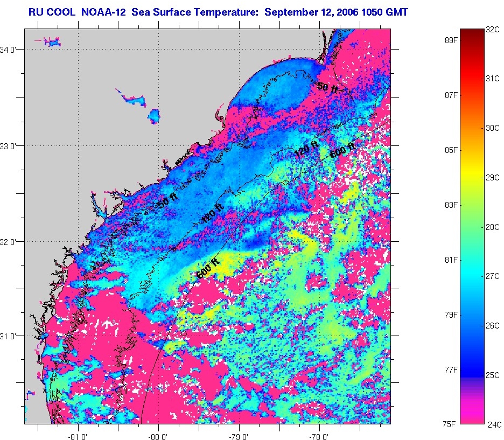Viewport: 504px width, 440px height.
Task: Click the southern 50 ft depth contour label
Action: click(x=166, y=203)
